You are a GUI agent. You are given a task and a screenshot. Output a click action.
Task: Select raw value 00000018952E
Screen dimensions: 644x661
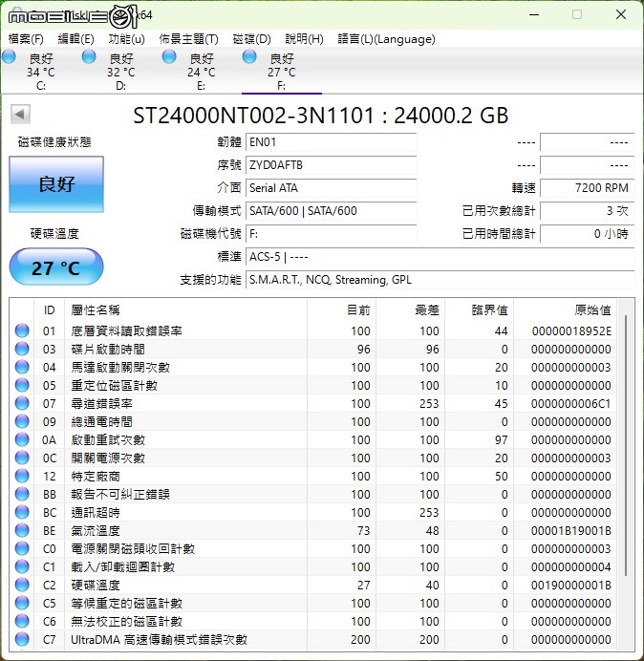571,330
